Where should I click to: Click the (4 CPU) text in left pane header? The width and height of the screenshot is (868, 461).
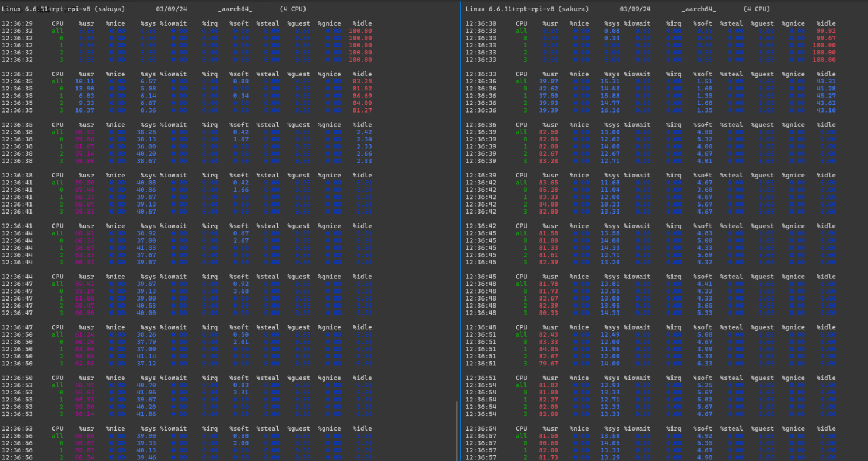[293, 9]
